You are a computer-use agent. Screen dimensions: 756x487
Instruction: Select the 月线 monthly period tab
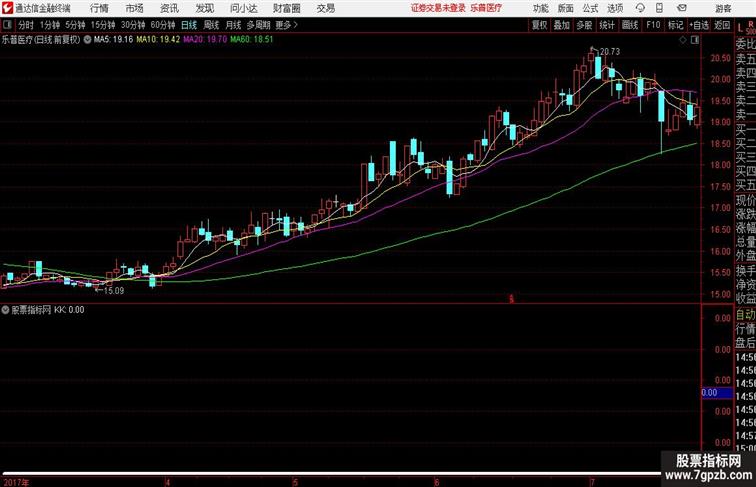233,25
